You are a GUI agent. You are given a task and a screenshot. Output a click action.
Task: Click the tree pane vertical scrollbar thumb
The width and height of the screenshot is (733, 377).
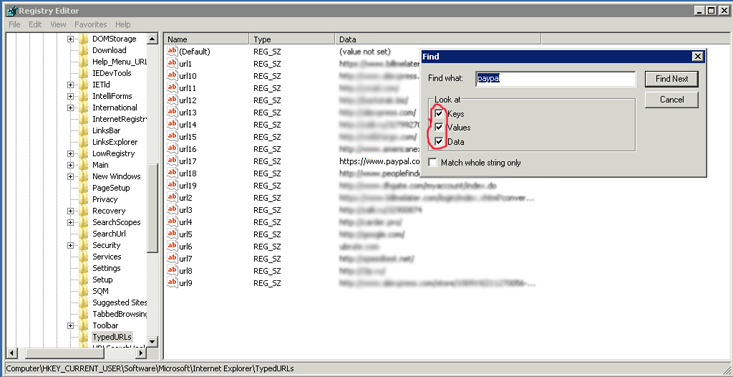coord(152,208)
